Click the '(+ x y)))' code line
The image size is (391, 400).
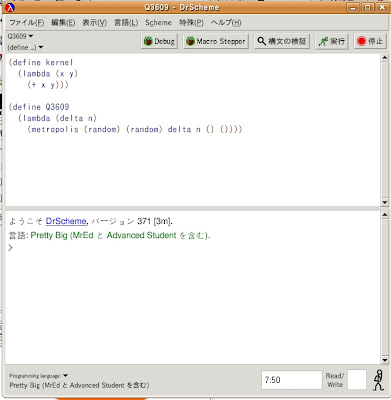[x=48, y=85]
